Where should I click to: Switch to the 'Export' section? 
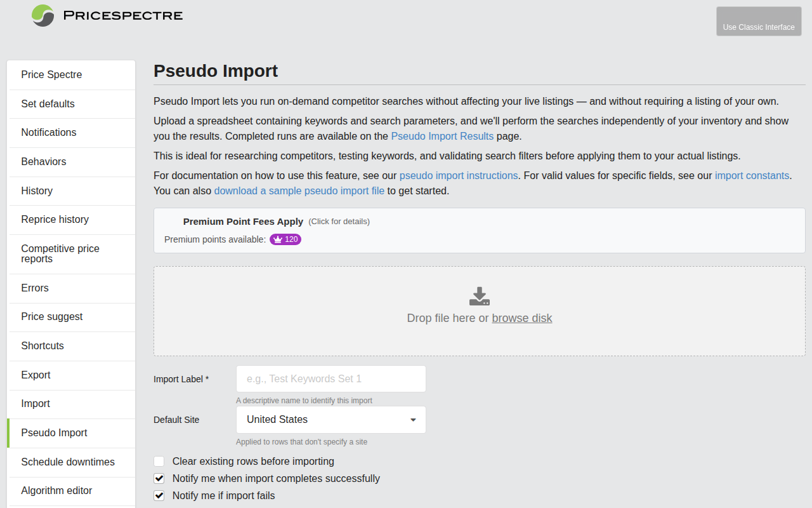(36, 375)
